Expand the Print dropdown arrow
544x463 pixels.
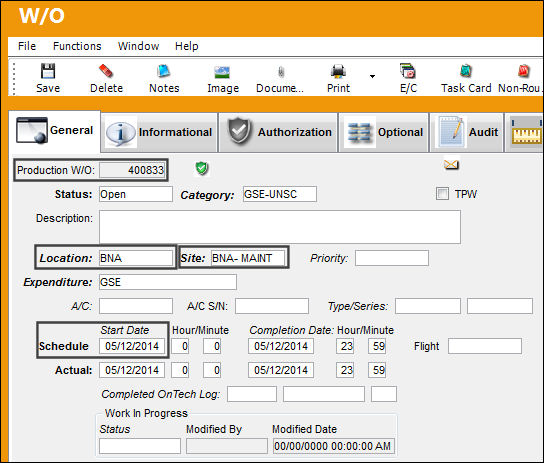(372, 76)
